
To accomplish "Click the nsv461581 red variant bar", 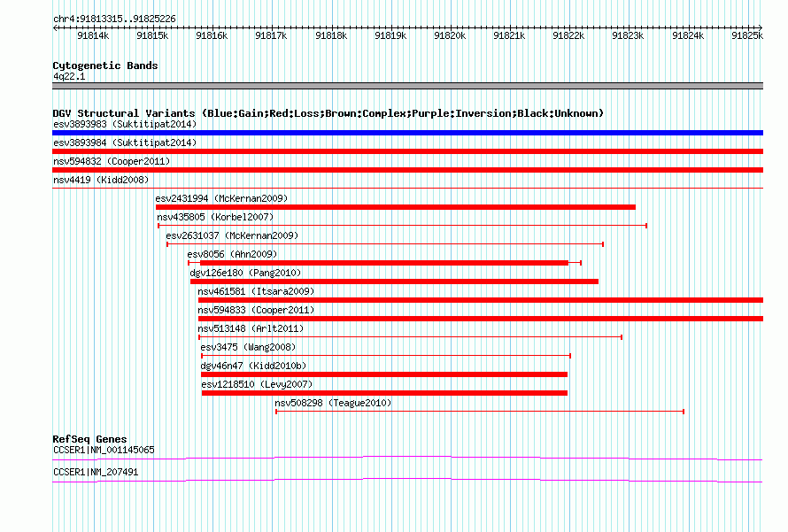I will pyautogui.click(x=481, y=300).
